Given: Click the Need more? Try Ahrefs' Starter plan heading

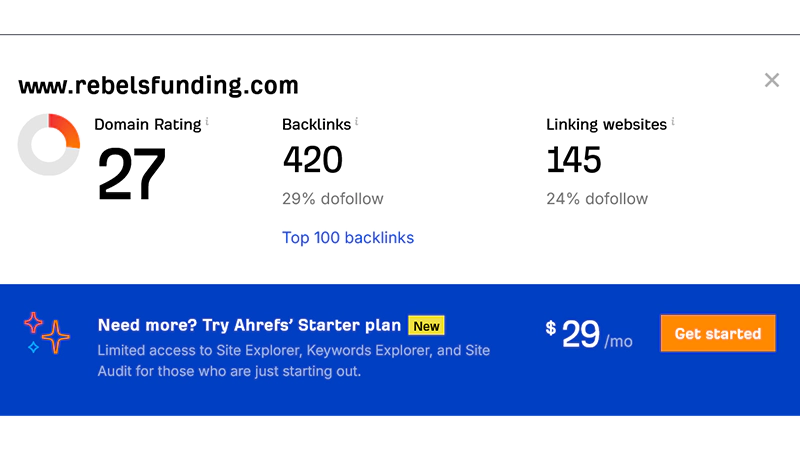Looking at the screenshot, I should [250, 326].
